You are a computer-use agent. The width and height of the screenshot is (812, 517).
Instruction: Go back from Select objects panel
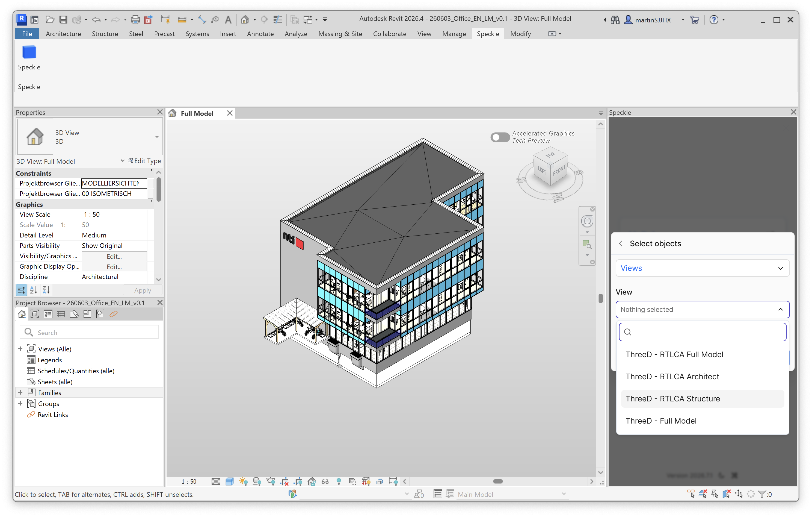(620, 243)
